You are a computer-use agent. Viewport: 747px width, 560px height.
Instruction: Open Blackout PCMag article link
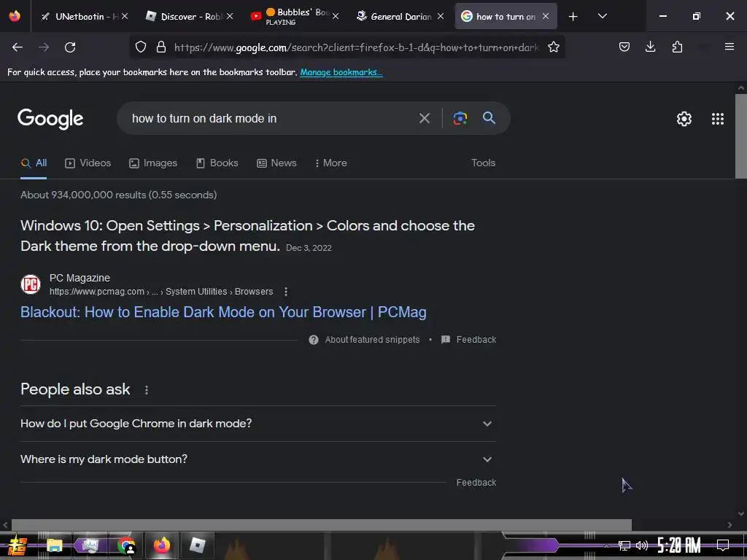[x=223, y=312]
